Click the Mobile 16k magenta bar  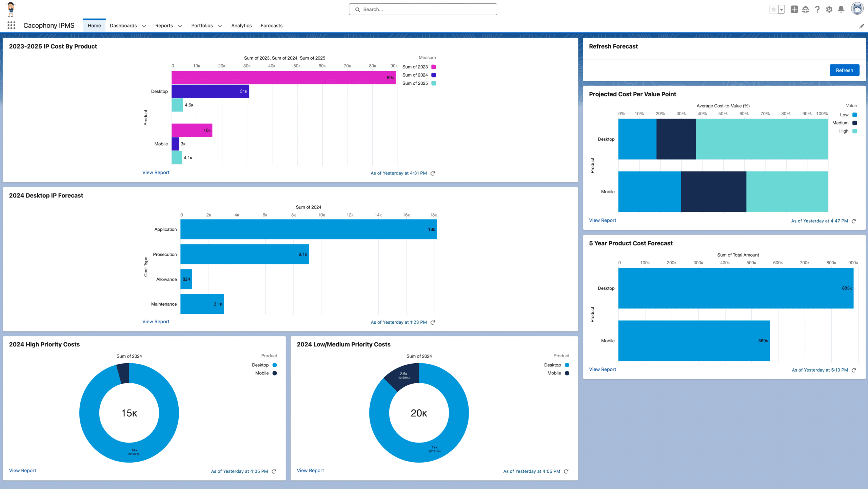pyautogui.click(x=192, y=130)
